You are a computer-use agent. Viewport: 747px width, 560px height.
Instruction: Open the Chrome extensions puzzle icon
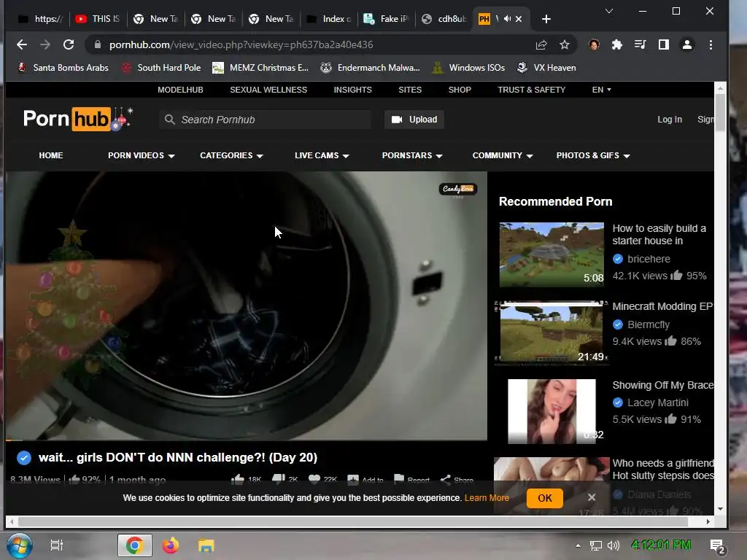[x=617, y=44]
